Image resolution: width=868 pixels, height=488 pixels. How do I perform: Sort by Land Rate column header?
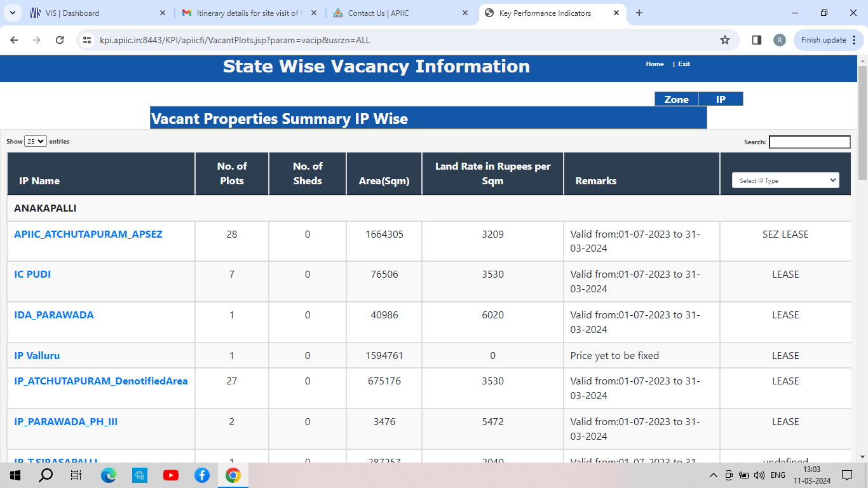(x=492, y=173)
